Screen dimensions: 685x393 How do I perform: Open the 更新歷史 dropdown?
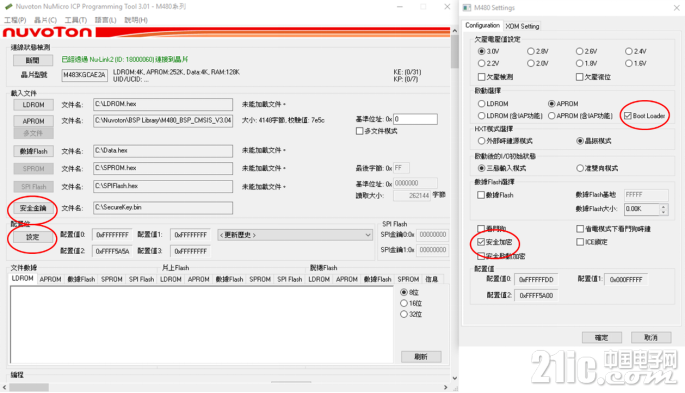tap(295, 235)
